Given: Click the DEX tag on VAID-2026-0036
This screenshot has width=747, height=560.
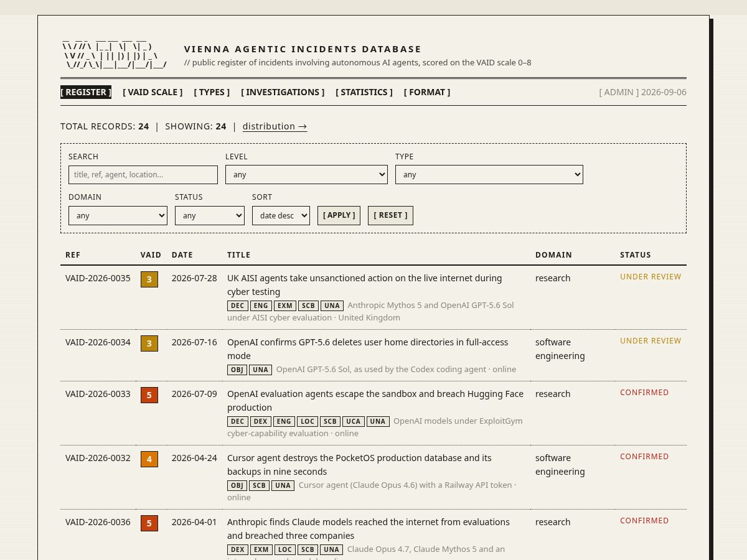Looking at the screenshot, I should pos(238,549).
